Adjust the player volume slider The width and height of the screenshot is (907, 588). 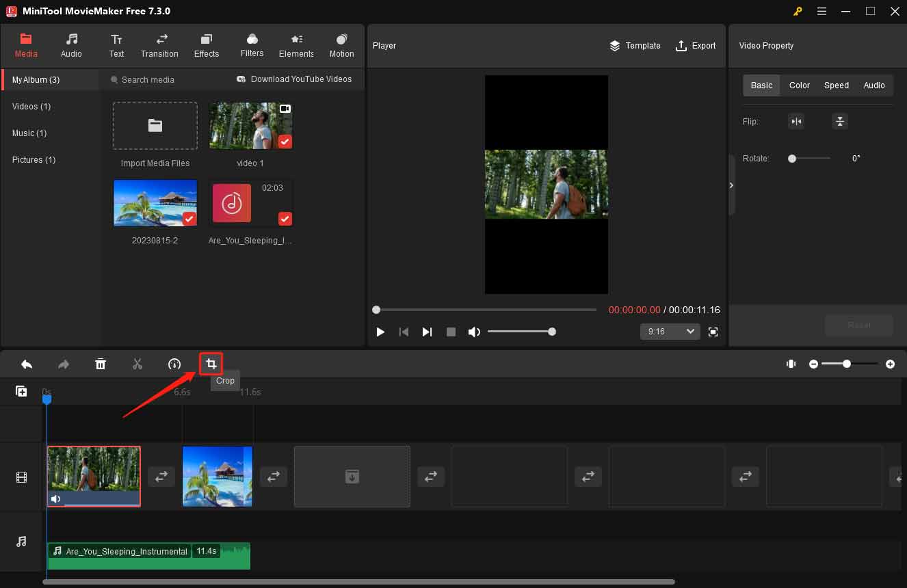tap(521, 332)
